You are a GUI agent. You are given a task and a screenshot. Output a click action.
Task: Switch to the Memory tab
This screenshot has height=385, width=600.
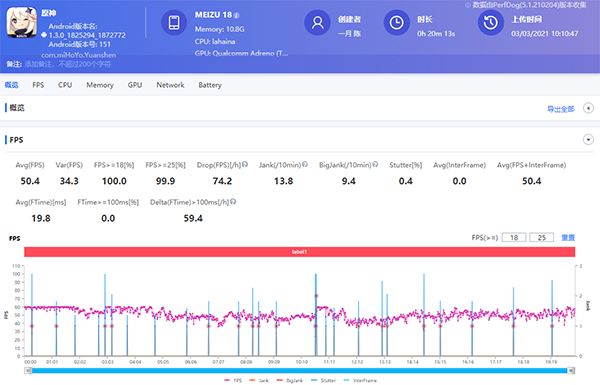100,85
